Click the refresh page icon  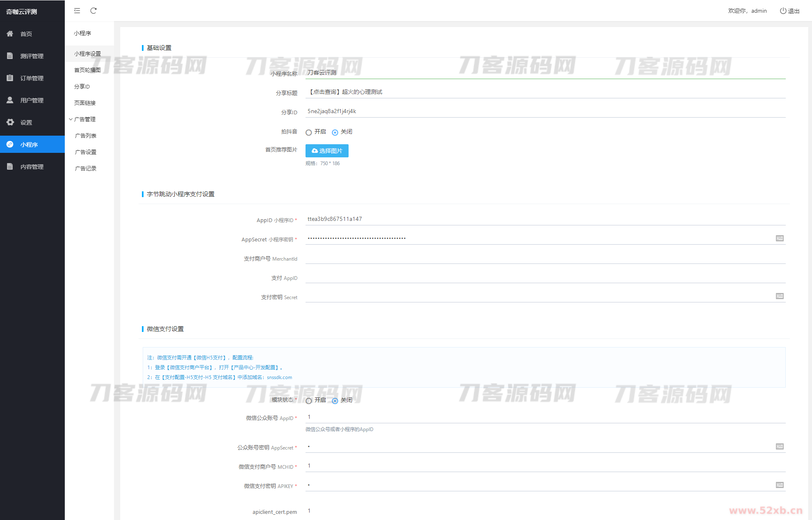pyautogui.click(x=94, y=11)
